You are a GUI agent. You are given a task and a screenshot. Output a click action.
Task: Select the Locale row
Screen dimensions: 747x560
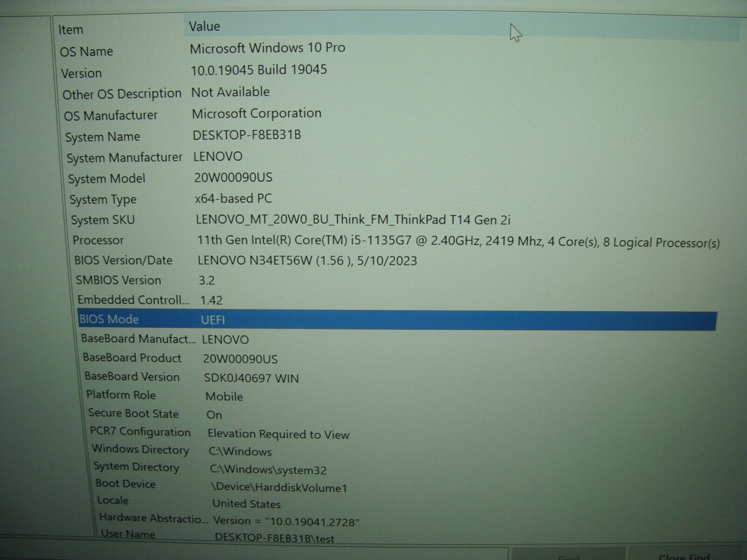(397, 502)
